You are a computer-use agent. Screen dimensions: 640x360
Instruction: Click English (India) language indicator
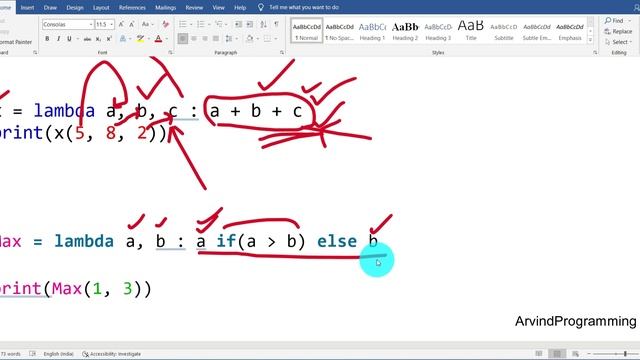point(58,354)
